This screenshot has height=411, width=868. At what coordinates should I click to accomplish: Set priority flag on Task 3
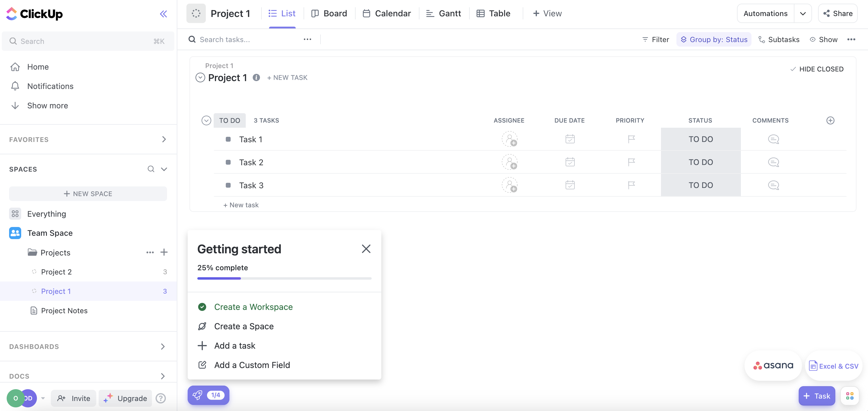(631, 185)
